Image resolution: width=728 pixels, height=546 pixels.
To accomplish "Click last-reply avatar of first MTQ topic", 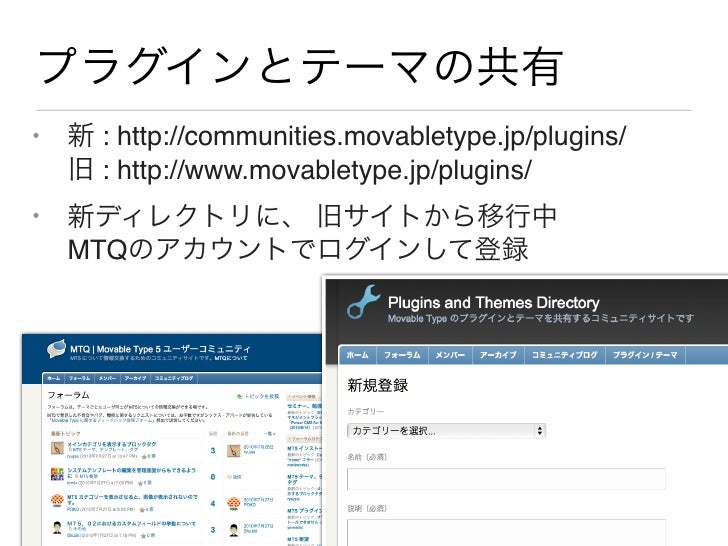I will tap(234, 450).
